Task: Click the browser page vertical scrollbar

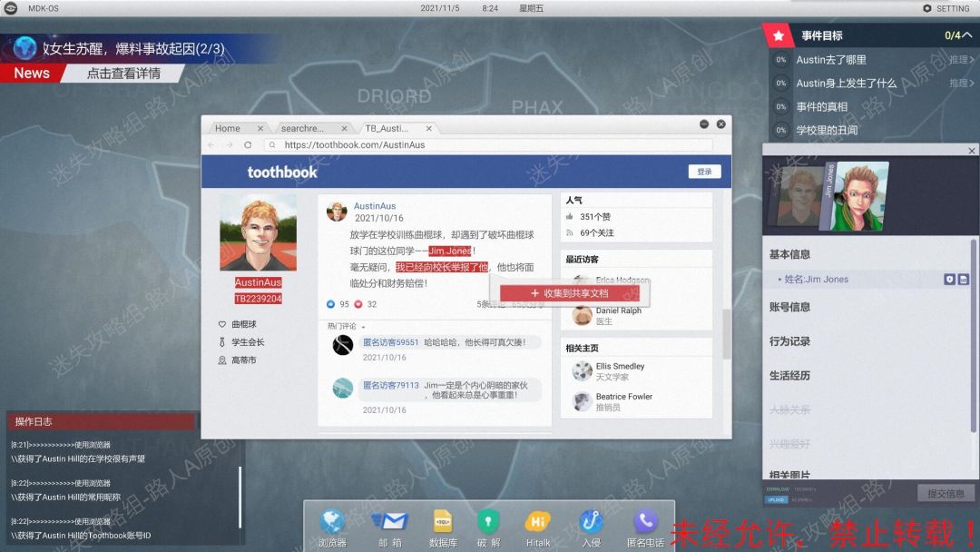Action: click(726, 334)
